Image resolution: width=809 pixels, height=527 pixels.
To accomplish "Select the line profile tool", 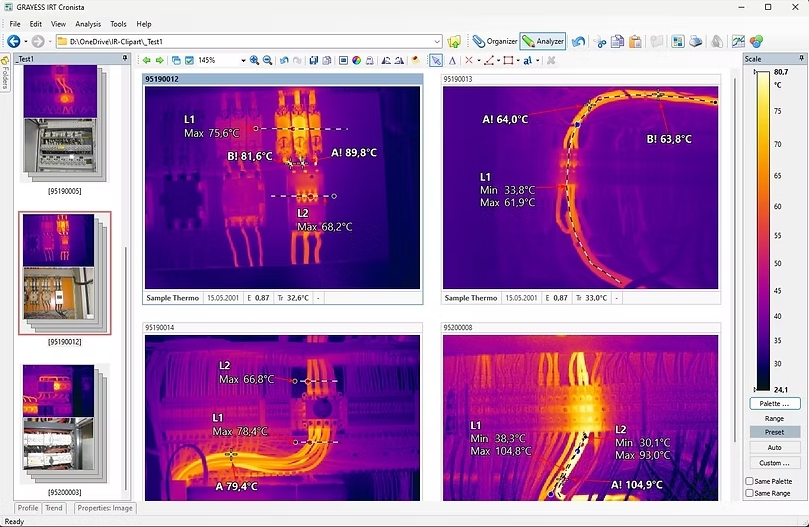I will click(x=489, y=60).
